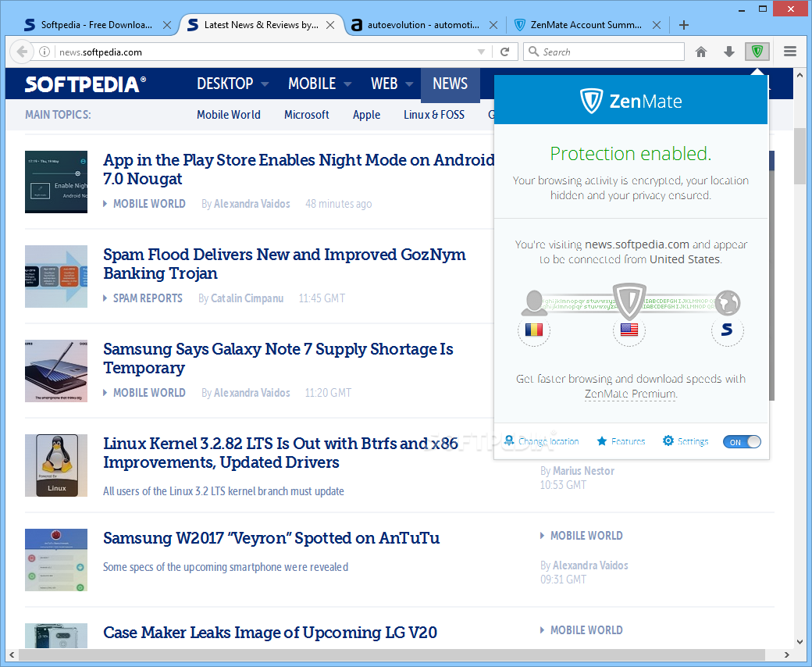The width and height of the screenshot is (812, 667).
Task: Focus the address bar URL field
Action: [x=264, y=52]
